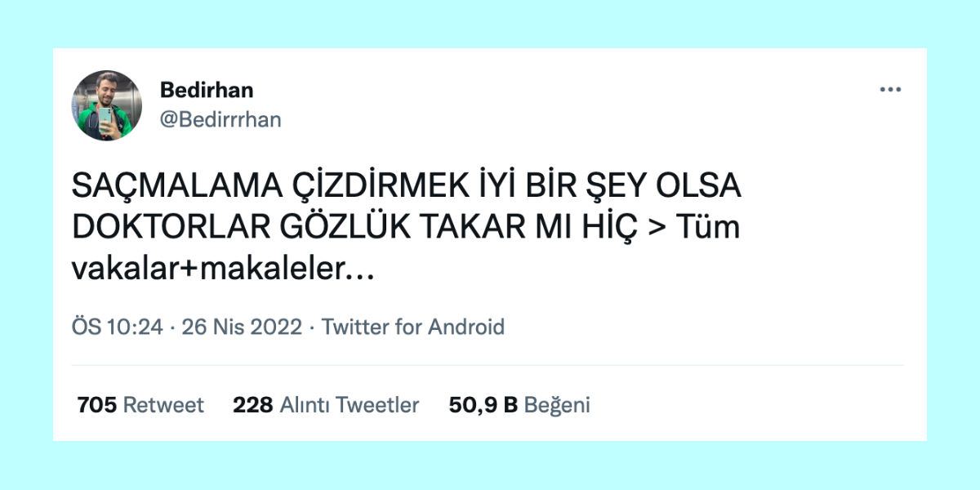Click the 705 retweet count number
980x490 pixels.
(96, 404)
